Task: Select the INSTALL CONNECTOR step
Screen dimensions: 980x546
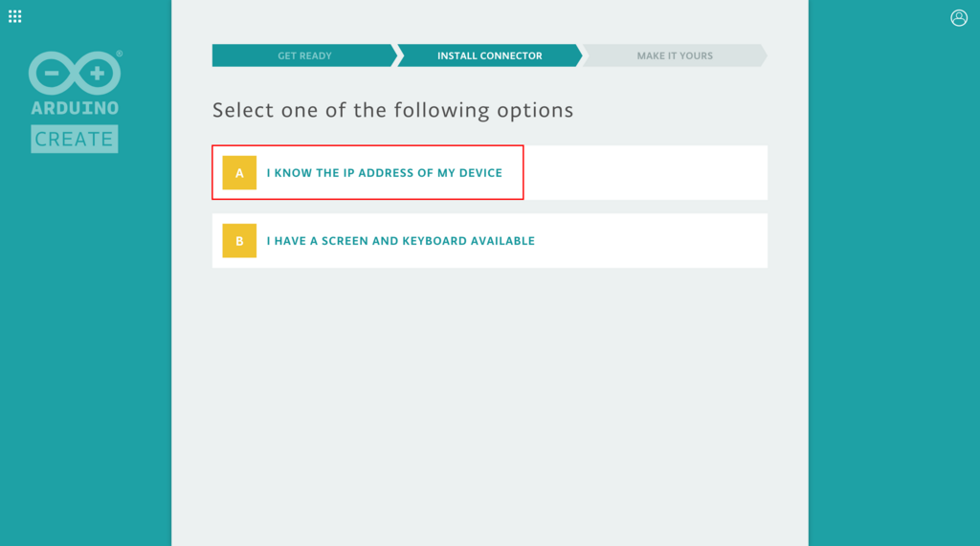Action: click(490, 55)
